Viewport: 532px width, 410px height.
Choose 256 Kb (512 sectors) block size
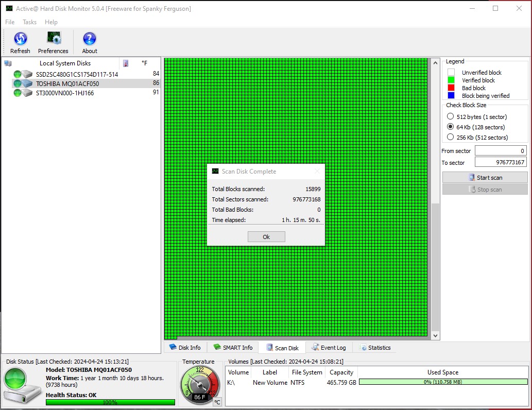[x=451, y=137]
